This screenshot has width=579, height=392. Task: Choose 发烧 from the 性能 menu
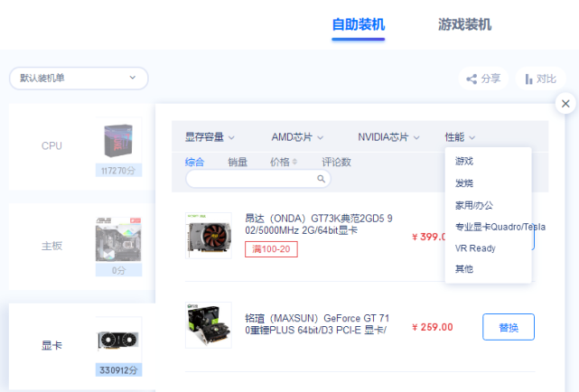[x=464, y=183]
